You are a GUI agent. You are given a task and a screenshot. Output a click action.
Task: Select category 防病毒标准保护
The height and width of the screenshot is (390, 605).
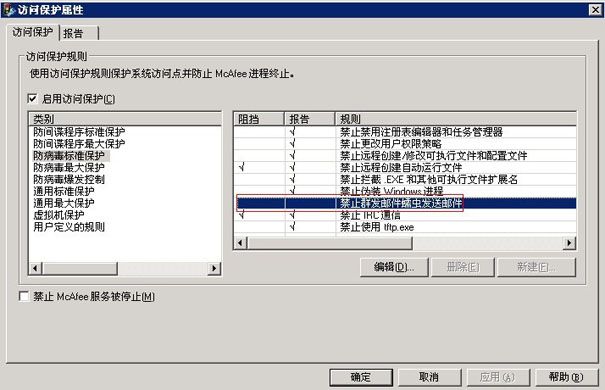[69, 156]
